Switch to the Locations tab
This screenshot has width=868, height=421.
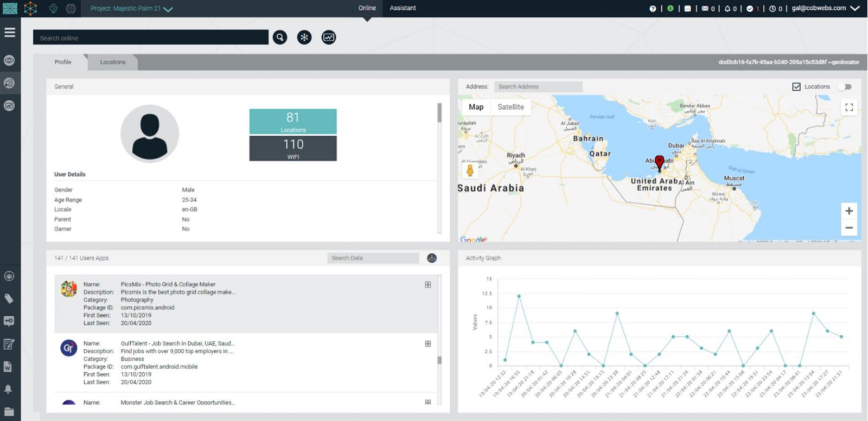[x=112, y=62]
